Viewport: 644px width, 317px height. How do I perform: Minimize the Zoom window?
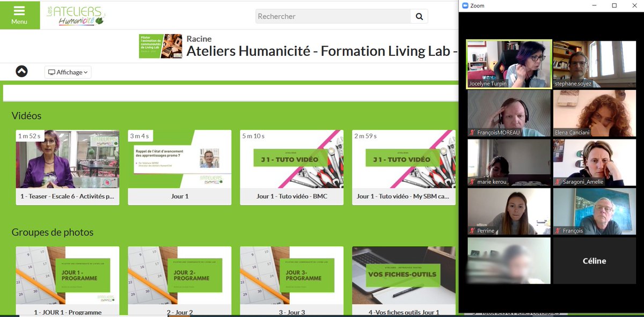pyautogui.click(x=594, y=6)
